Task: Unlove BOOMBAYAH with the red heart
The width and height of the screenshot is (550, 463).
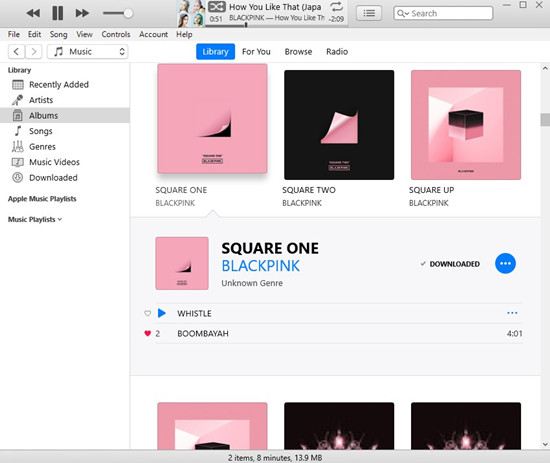Action: (x=148, y=333)
